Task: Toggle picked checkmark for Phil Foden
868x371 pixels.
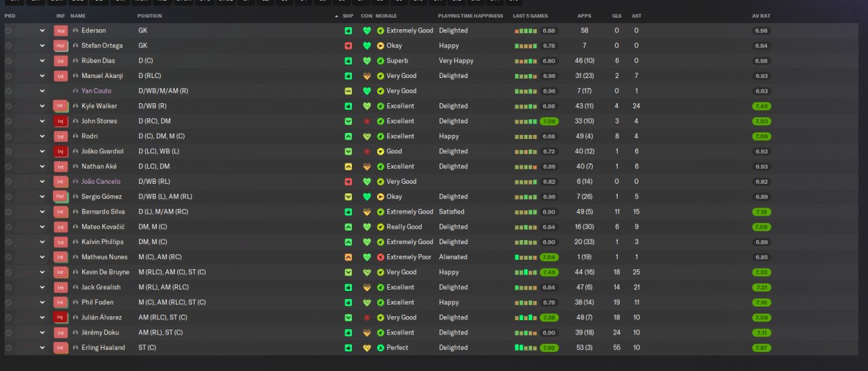Action: coord(8,302)
